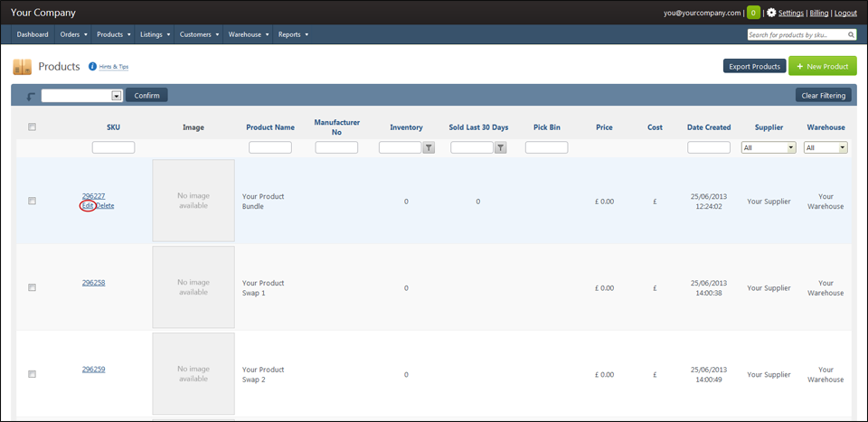The width and height of the screenshot is (868, 422).
Task: Expand the Warehouse menu in navigation bar
Action: (x=248, y=34)
